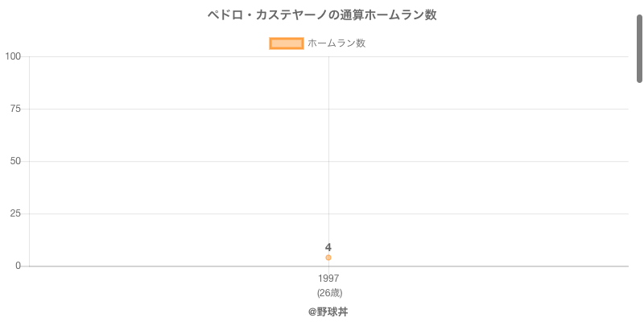Viewport: 644px width, 322px height.
Task: Click the 75 y-axis tick label
Action: click(x=15, y=109)
